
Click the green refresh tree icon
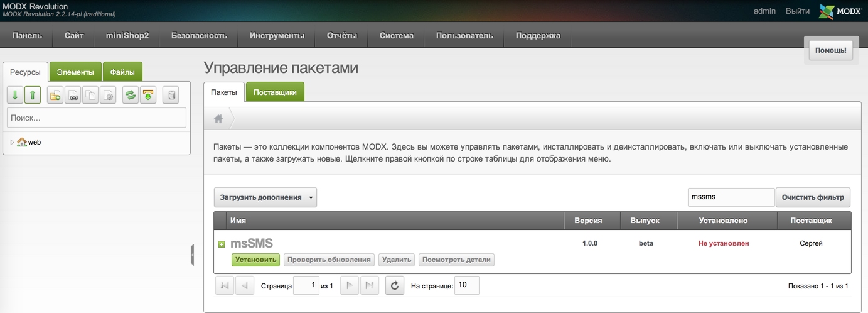pyautogui.click(x=130, y=96)
